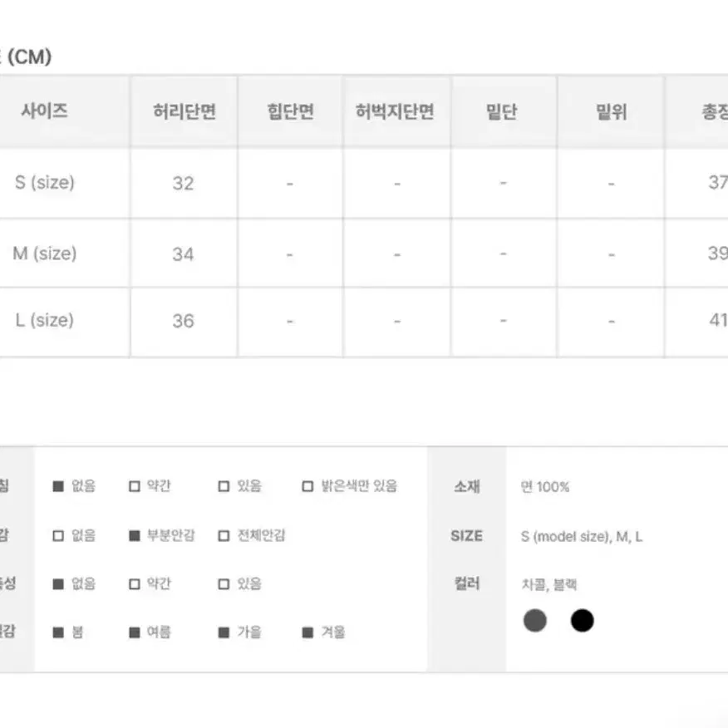Check the 겨울 season box
The image size is (728, 728).
(307, 632)
